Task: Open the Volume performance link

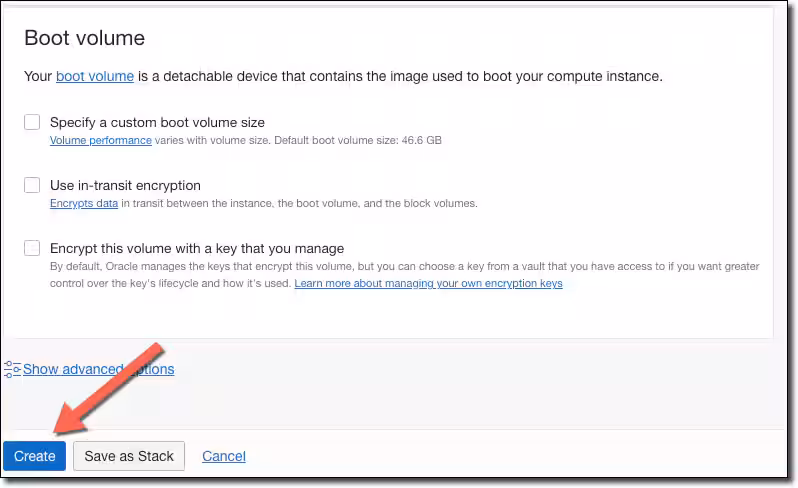Action: pyautogui.click(x=101, y=140)
